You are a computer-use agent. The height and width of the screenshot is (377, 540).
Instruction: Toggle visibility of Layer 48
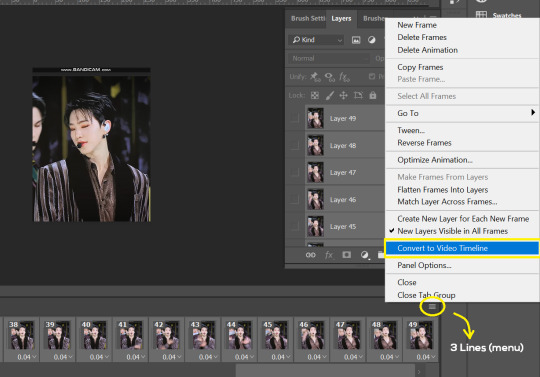coord(295,145)
